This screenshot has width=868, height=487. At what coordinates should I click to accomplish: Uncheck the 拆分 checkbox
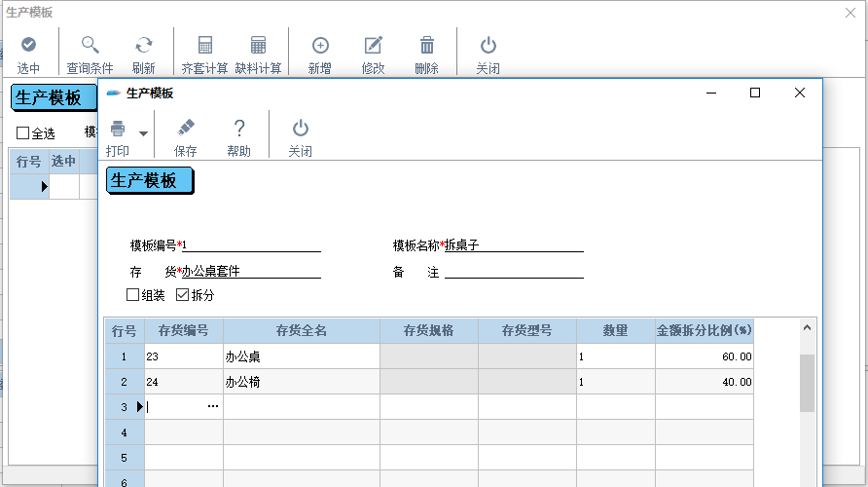coord(182,295)
